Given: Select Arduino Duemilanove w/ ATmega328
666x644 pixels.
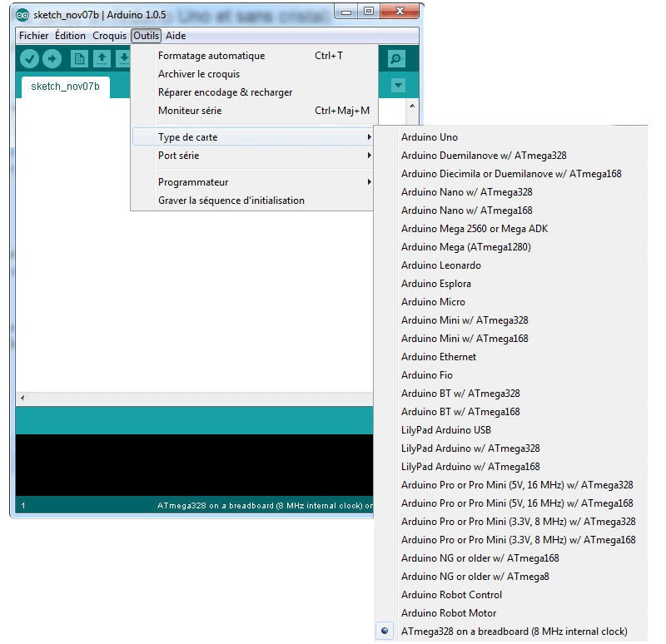Looking at the screenshot, I should 511,156.
